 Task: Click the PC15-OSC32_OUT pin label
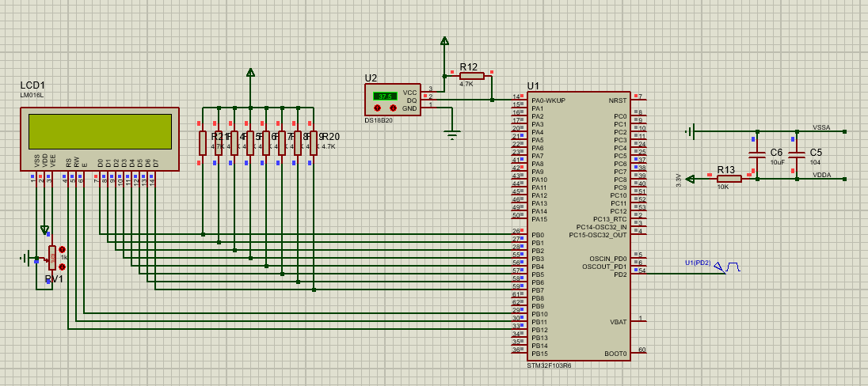click(599, 234)
